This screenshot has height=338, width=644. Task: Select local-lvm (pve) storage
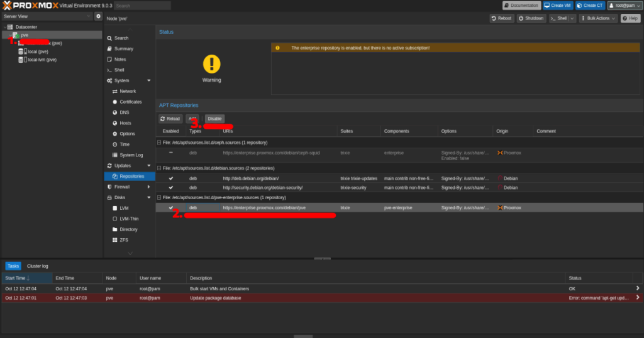[x=42, y=60]
